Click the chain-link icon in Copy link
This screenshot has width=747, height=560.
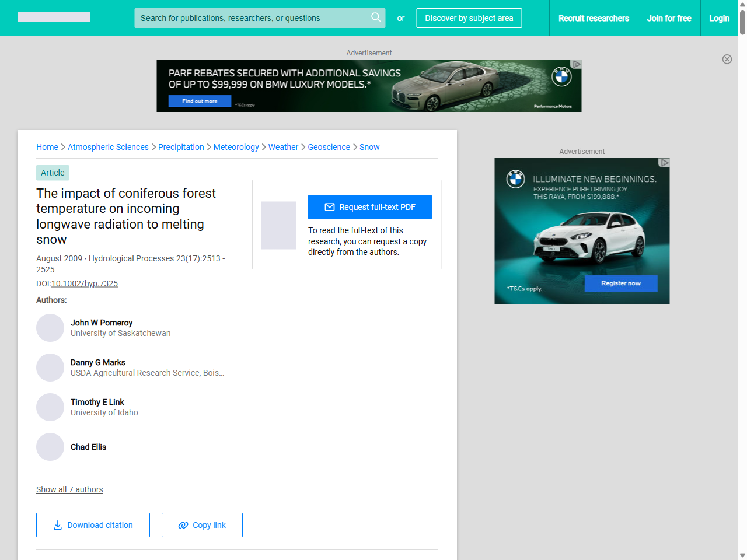tap(183, 525)
